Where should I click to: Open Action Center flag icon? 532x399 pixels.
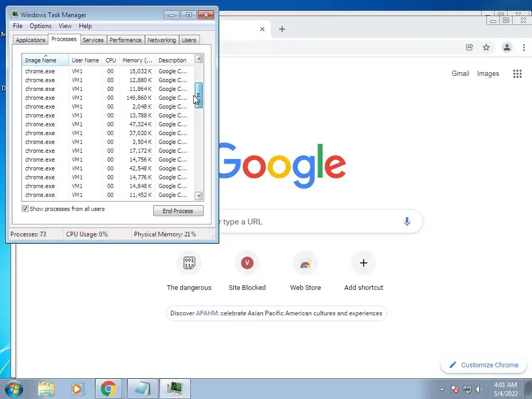pos(455,390)
